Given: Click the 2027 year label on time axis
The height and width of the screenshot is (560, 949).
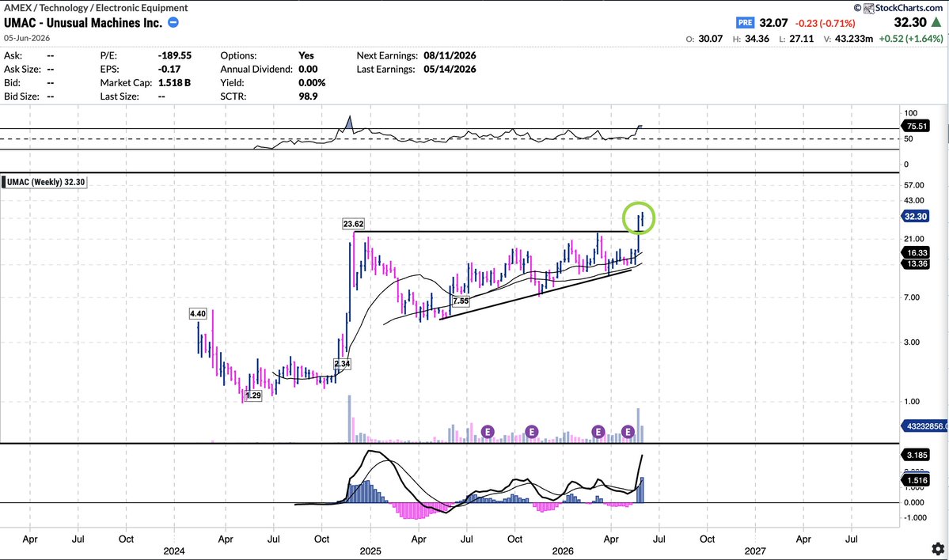Looking at the screenshot, I should click(x=755, y=551).
